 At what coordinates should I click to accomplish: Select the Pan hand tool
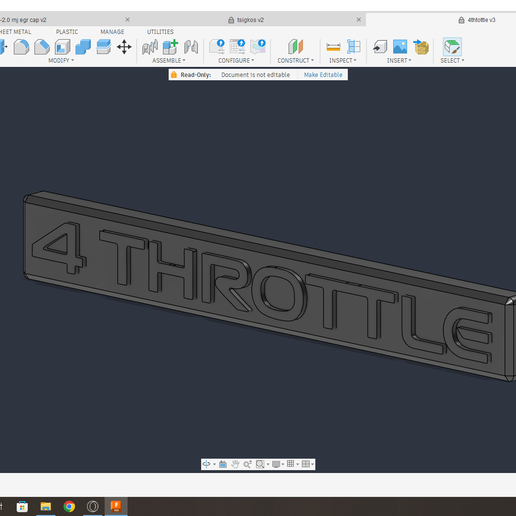click(235, 464)
